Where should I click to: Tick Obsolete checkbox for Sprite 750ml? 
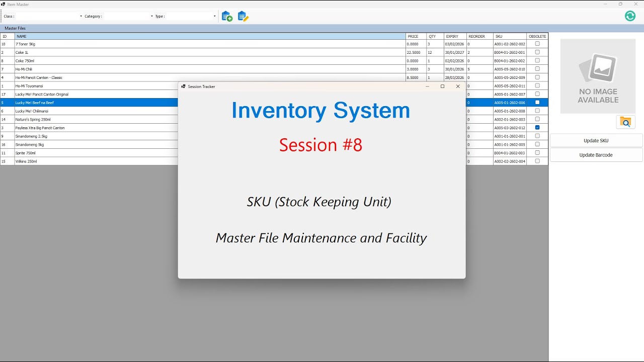pos(537,153)
